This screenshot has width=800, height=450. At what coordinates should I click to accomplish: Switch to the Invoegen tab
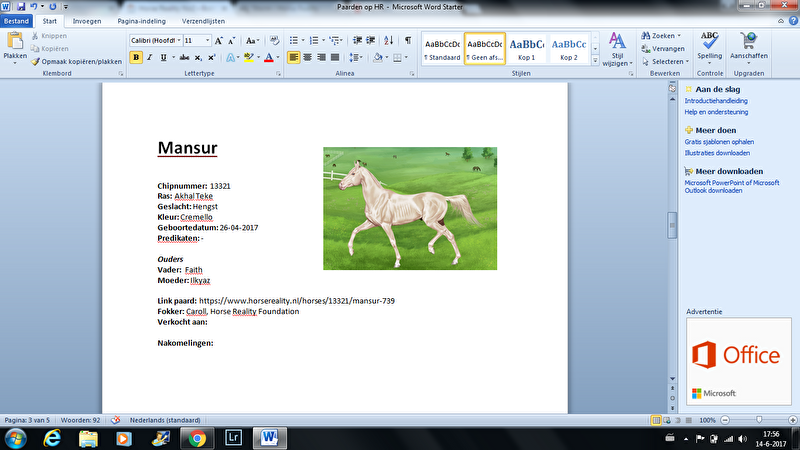coord(87,20)
